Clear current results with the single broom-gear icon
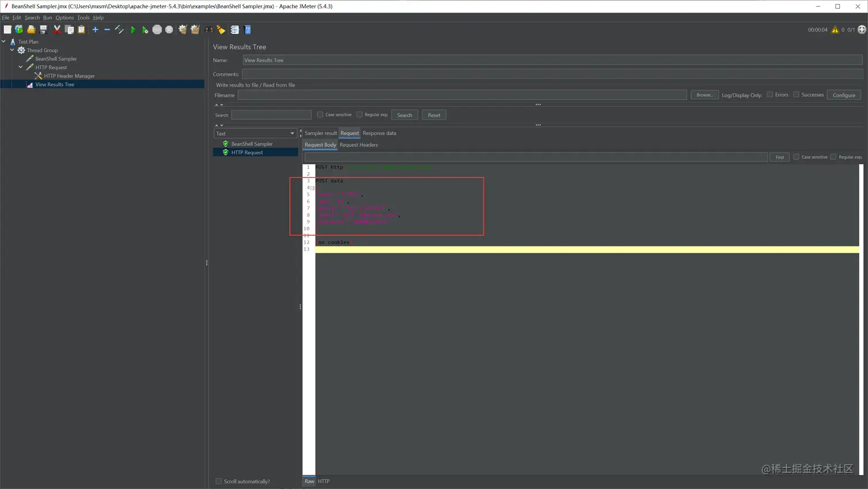The image size is (868, 489). click(183, 29)
